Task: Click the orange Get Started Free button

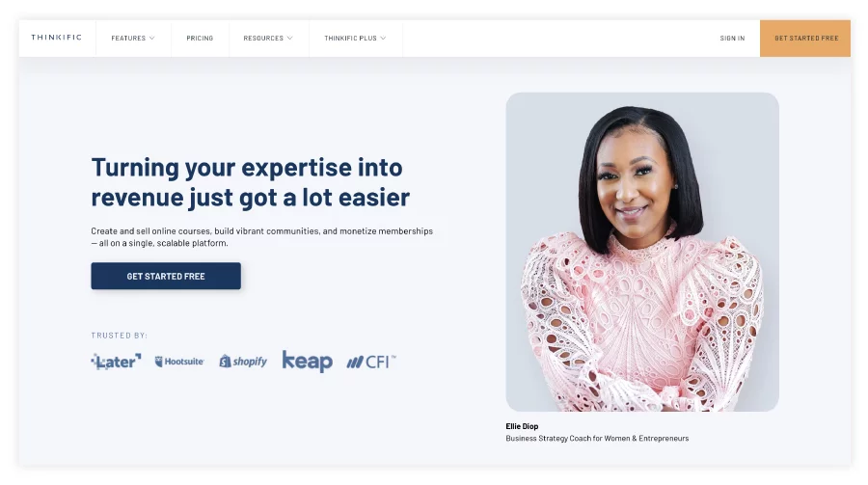Action: 805,39
